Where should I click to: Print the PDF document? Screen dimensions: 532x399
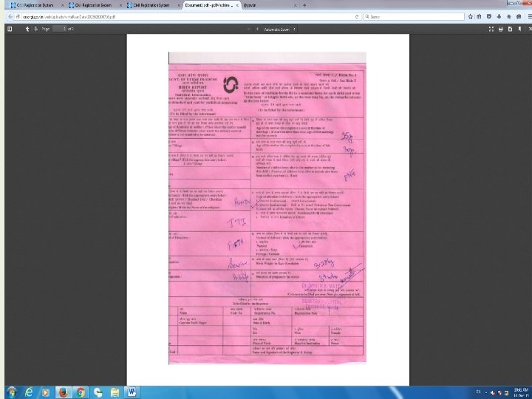pyautogui.click(x=500, y=29)
